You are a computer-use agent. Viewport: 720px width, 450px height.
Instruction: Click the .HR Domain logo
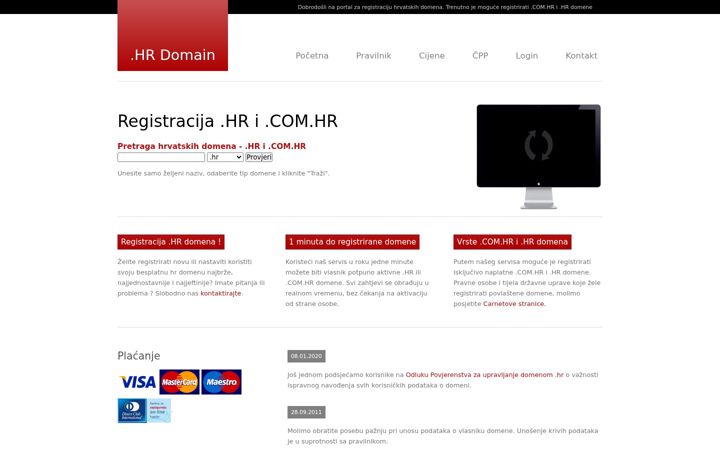click(x=173, y=35)
